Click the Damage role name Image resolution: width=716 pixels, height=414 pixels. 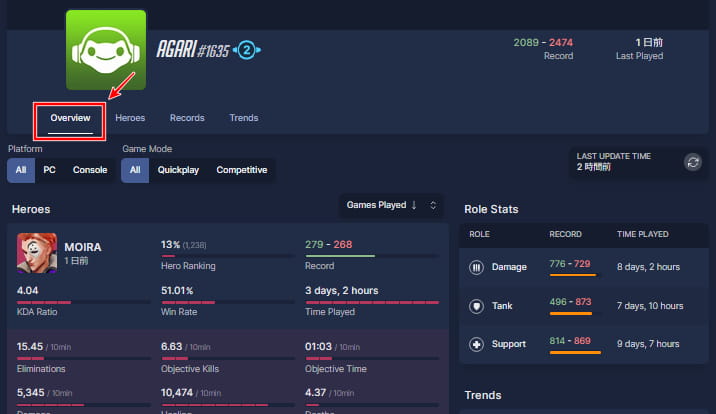coord(509,267)
